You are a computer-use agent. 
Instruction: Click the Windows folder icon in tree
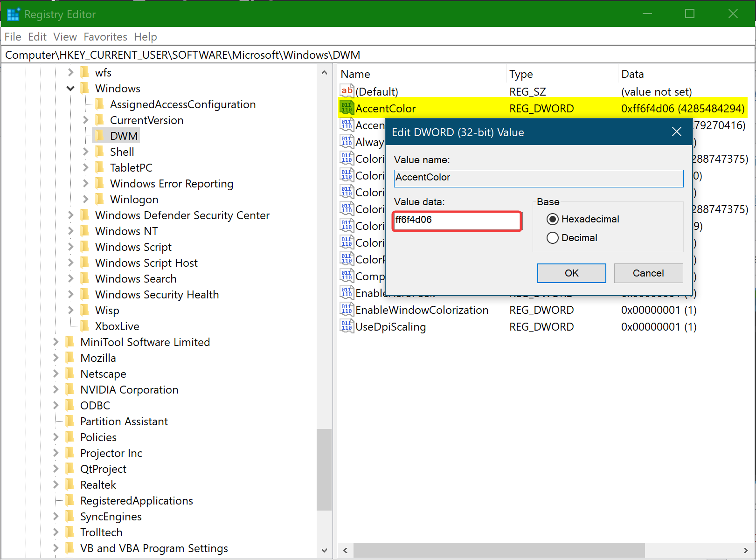pos(84,88)
